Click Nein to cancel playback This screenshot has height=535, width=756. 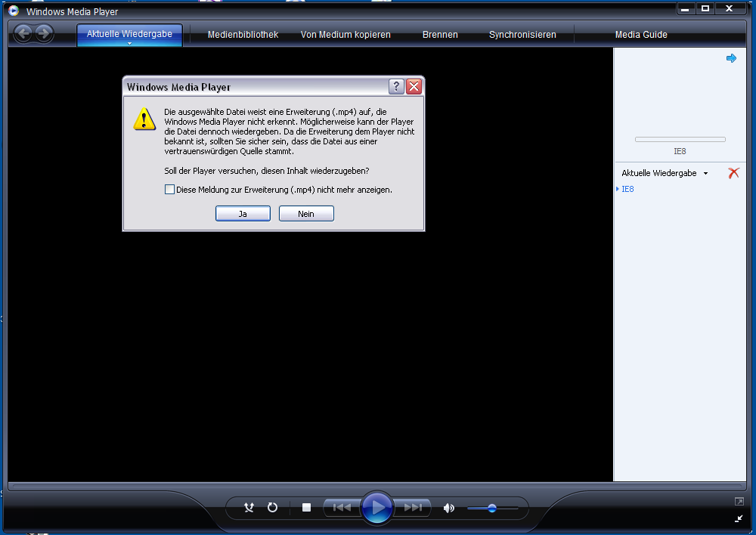(x=306, y=214)
